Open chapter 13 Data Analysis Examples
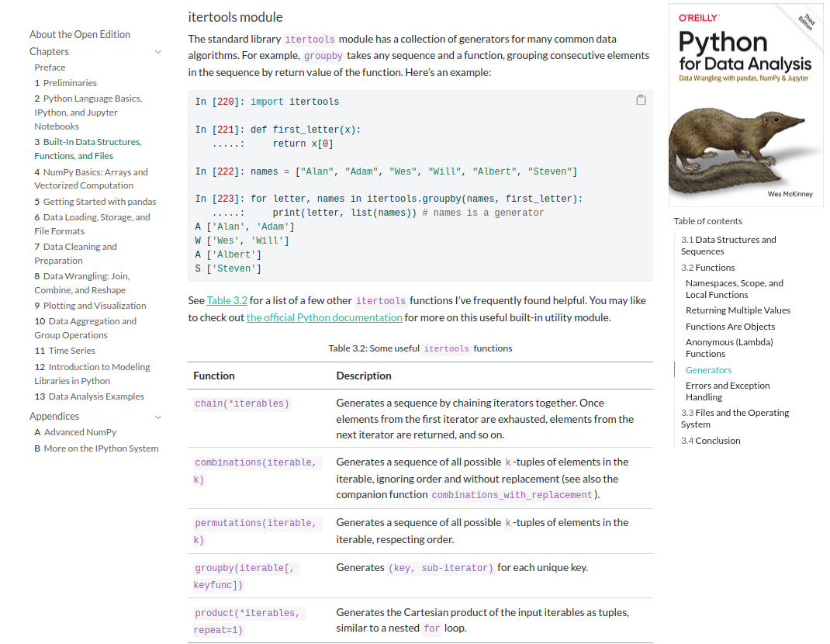Image resolution: width=830 pixels, height=644 pixels. pos(89,396)
